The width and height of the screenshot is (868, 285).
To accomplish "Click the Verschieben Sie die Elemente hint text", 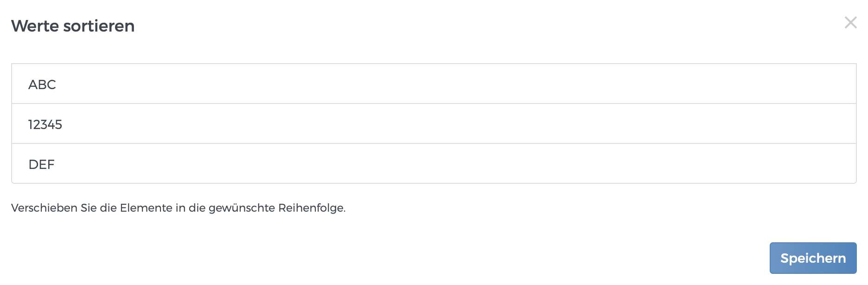I will pyautogui.click(x=178, y=208).
